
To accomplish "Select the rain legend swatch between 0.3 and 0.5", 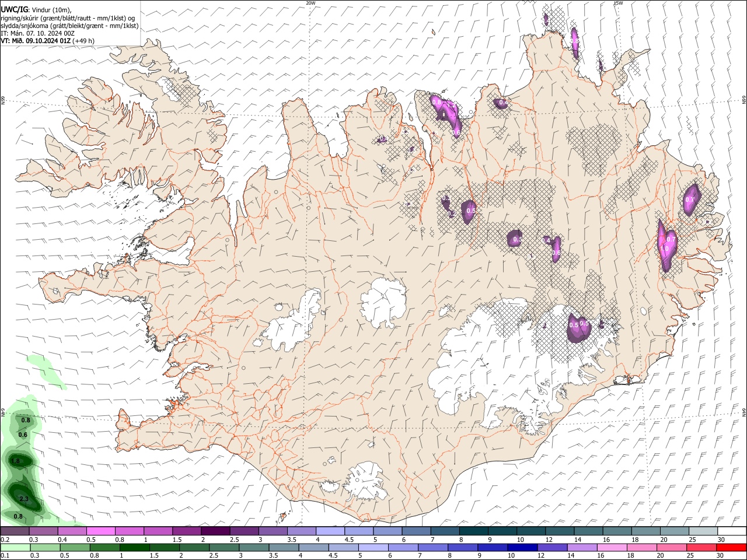I will 46,547.
